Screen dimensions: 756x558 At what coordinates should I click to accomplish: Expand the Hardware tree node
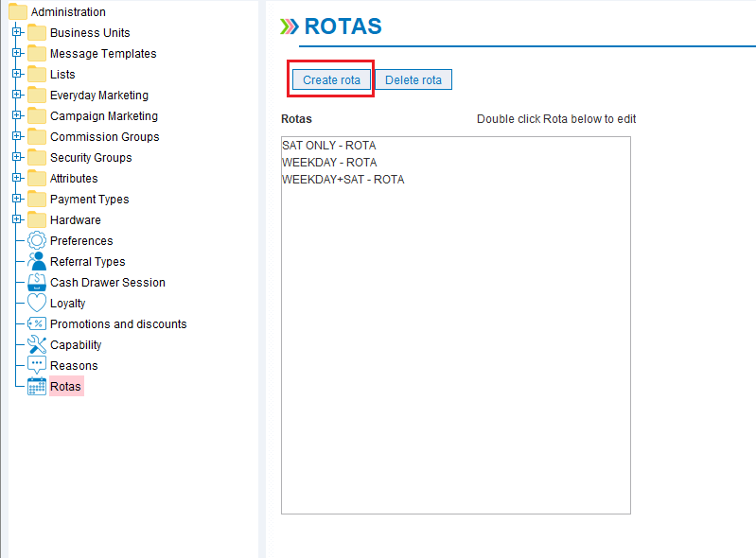tap(16, 219)
